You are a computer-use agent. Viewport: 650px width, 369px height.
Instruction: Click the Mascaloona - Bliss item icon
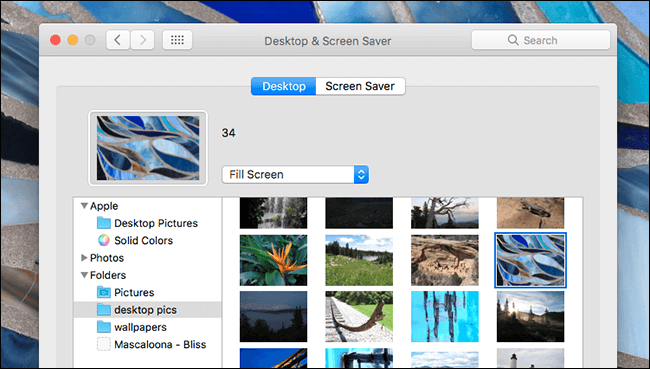point(104,344)
